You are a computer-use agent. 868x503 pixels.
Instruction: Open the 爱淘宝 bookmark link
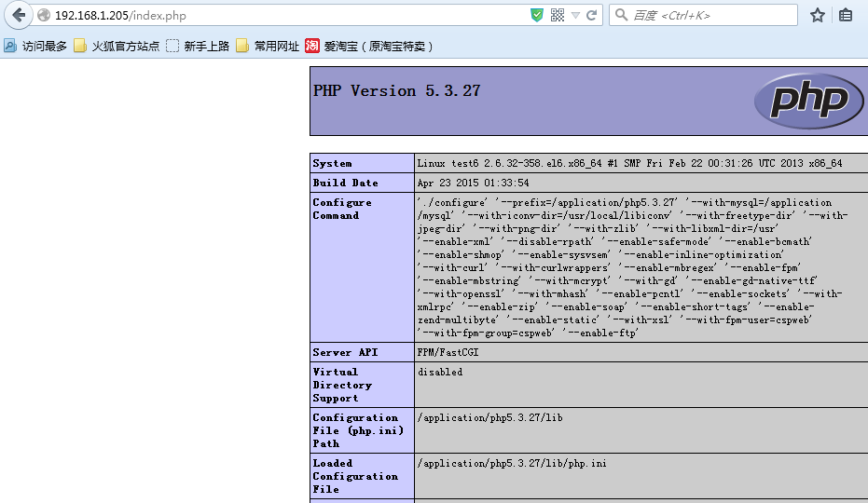[378, 46]
